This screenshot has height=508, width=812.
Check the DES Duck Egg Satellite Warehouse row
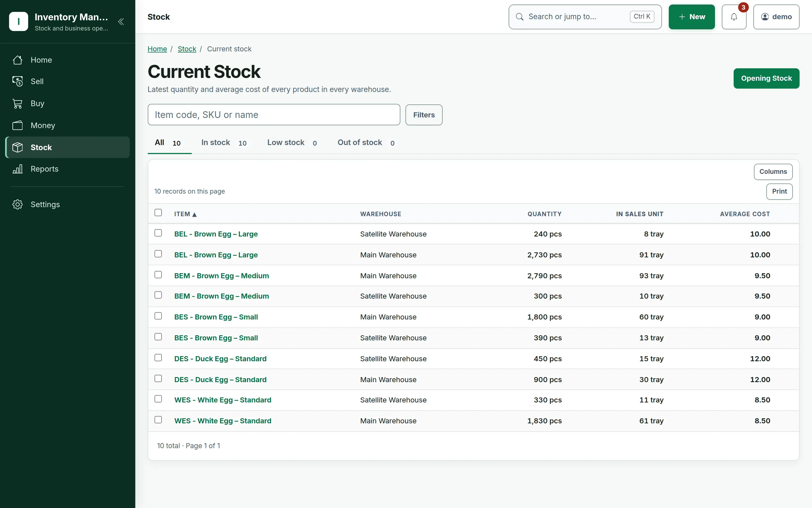(x=158, y=358)
